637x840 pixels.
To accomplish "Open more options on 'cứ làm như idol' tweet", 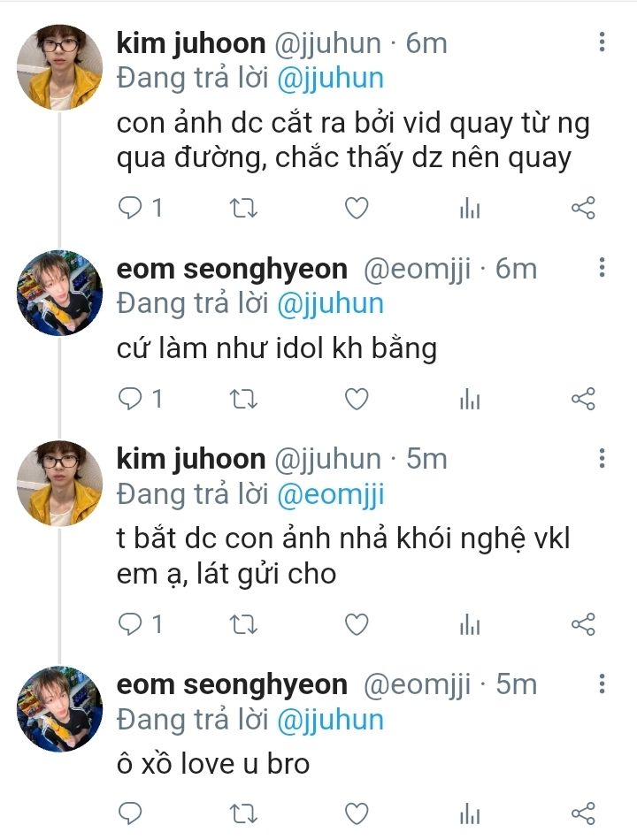I will tap(602, 268).
